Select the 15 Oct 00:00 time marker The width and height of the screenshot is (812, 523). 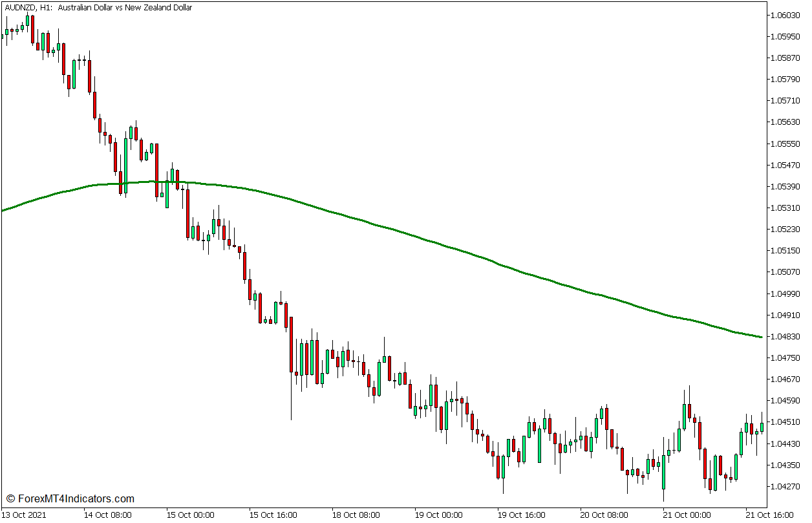pos(190,515)
